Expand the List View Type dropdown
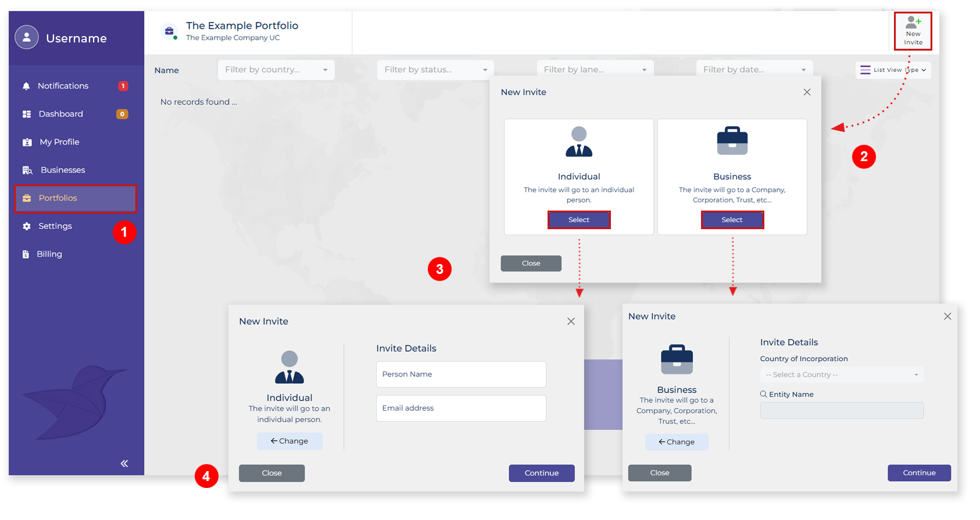Image resolution: width=980 pixels, height=520 pixels. pos(893,70)
